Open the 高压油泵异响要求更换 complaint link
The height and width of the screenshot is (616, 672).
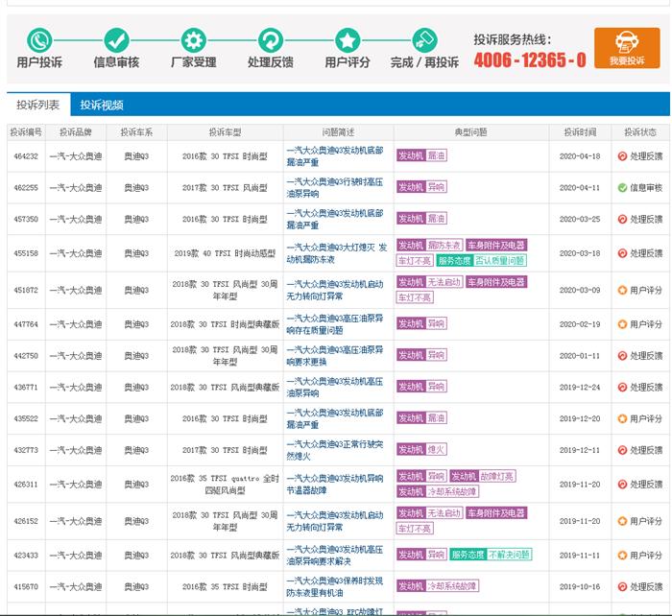pos(335,356)
